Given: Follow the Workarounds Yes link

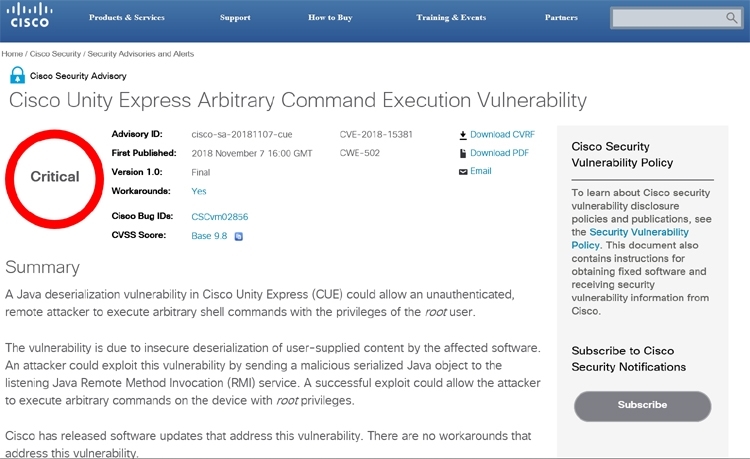Looking at the screenshot, I should 199,190.
